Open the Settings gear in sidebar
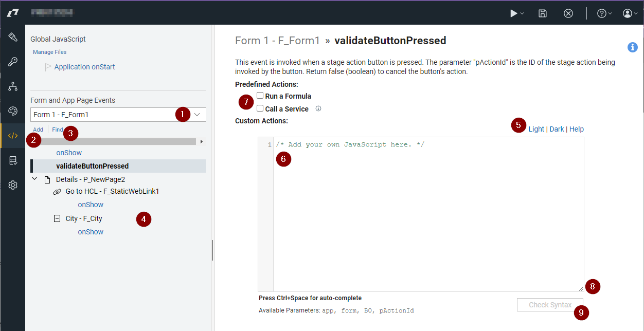644x331 pixels. (13, 185)
